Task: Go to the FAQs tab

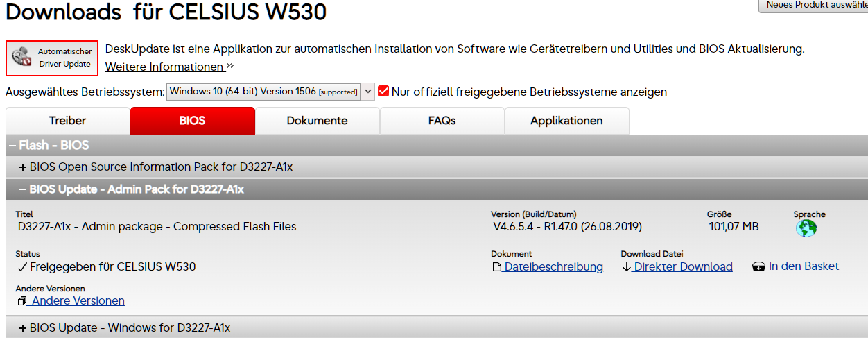Action: [442, 121]
